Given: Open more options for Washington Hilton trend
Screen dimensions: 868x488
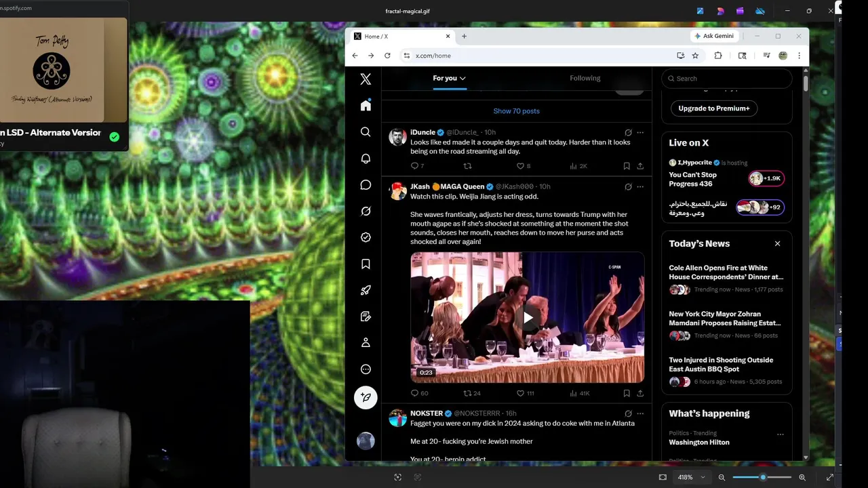Looking at the screenshot, I should pyautogui.click(x=780, y=434).
